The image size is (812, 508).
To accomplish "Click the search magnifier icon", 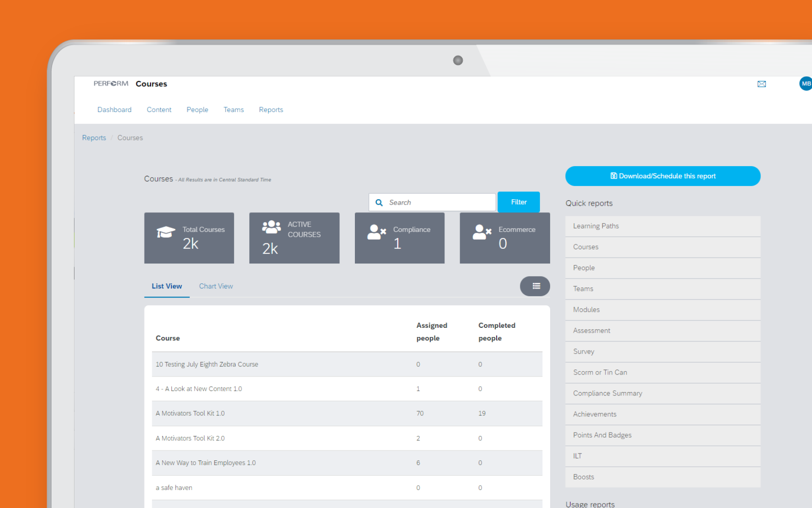I will [x=379, y=203].
